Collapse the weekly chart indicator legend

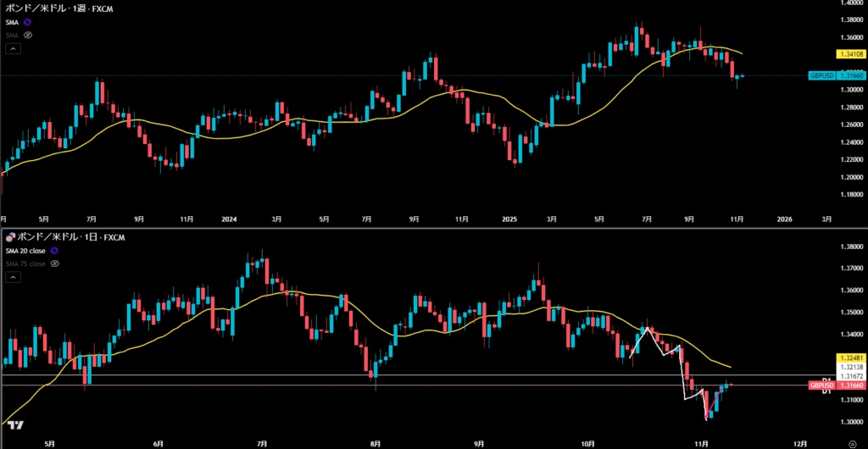pyautogui.click(x=13, y=49)
